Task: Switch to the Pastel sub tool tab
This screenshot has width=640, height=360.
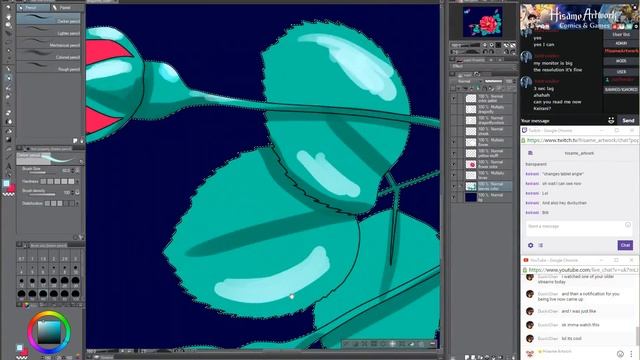Action: point(68,7)
